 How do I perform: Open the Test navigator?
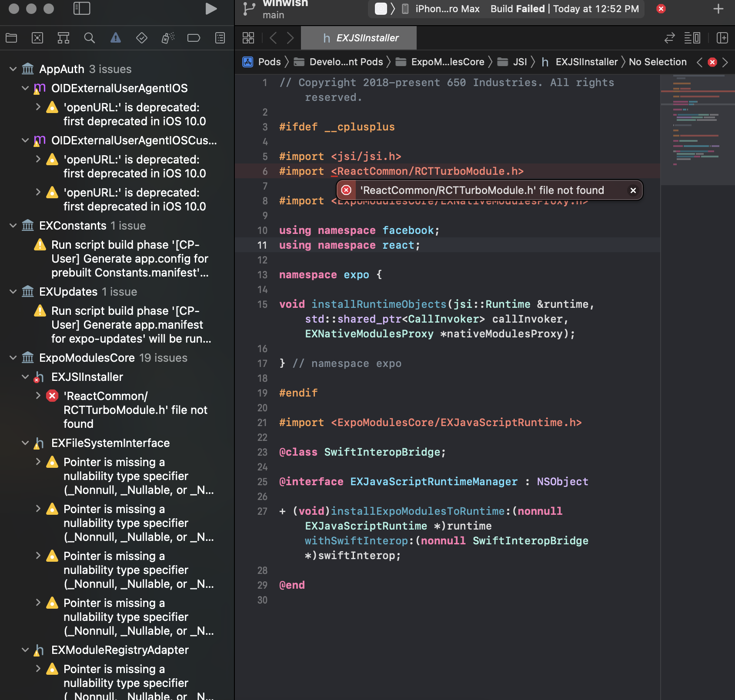pos(141,38)
